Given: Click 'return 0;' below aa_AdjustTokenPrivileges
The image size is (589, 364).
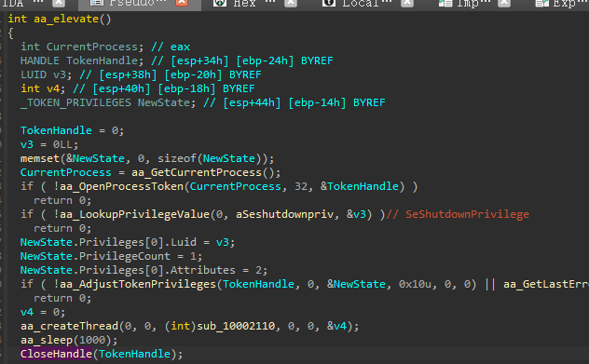Looking at the screenshot, I should (x=62, y=298).
